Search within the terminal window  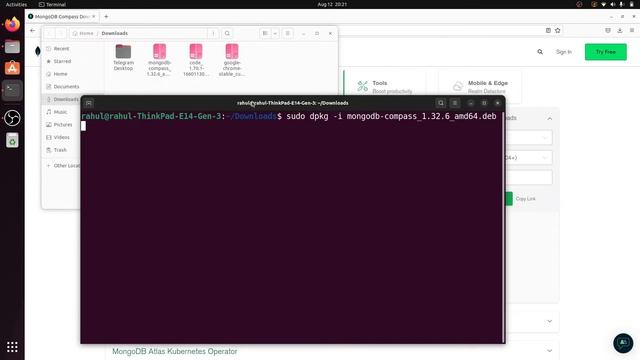(x=441, y=103)
